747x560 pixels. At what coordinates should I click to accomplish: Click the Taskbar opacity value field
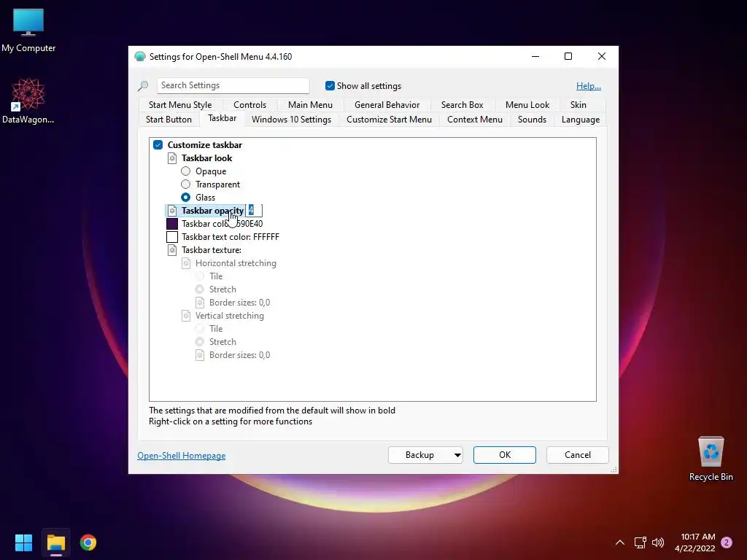coord(254,211)
